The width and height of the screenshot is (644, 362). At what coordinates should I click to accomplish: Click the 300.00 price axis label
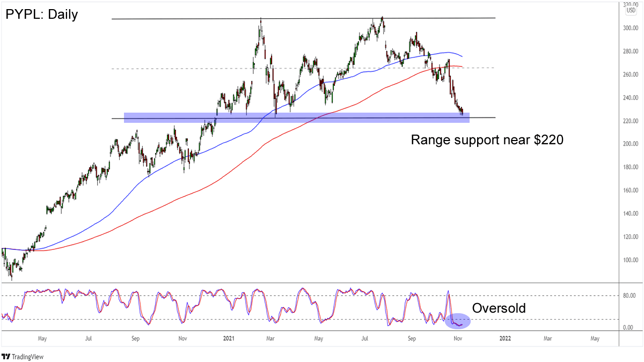(631, 28)
